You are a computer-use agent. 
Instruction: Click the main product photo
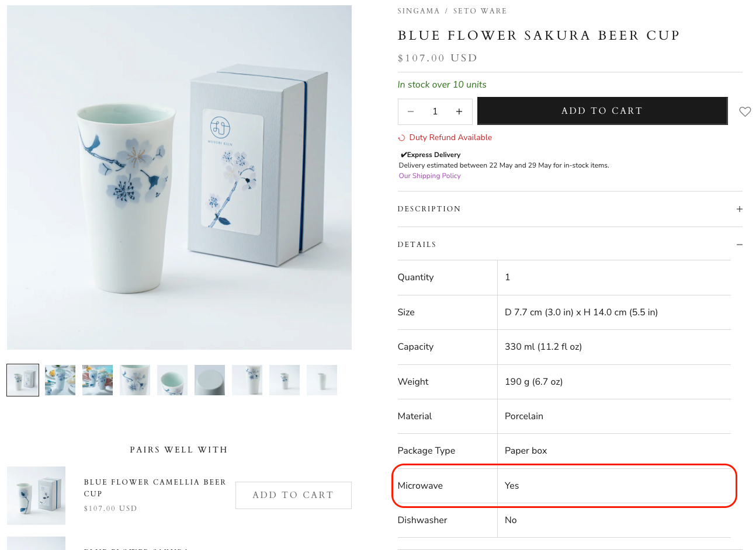tap(179, 177)
